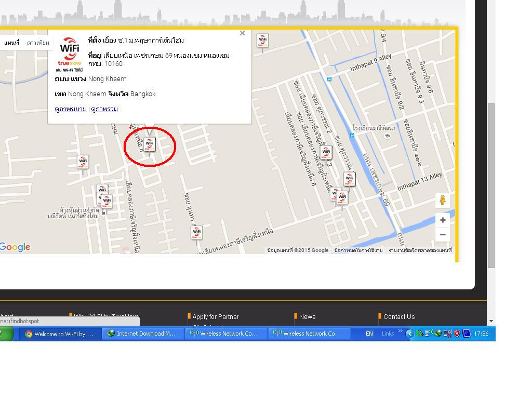532x399 pixels.
Task: Click the scrollbar down arrow
Action: (491, 321)
